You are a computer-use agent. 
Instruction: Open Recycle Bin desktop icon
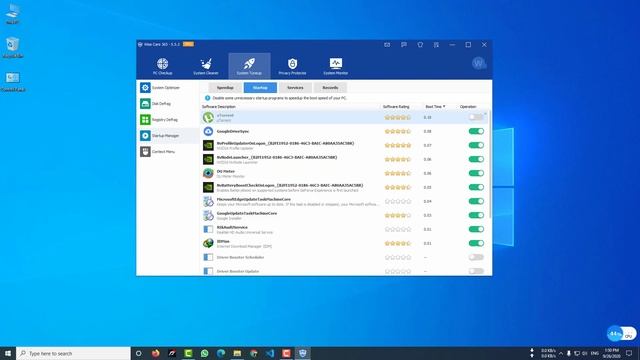(13, 47)
